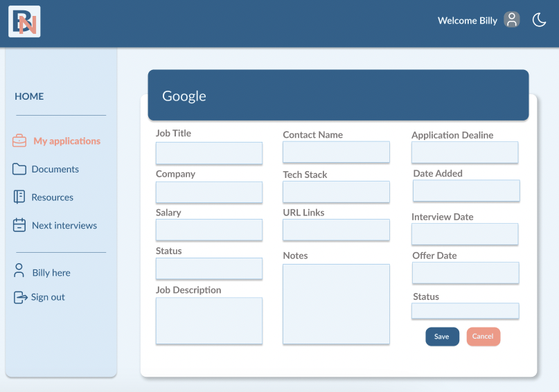Open the Documents menu item

point(55,169)
